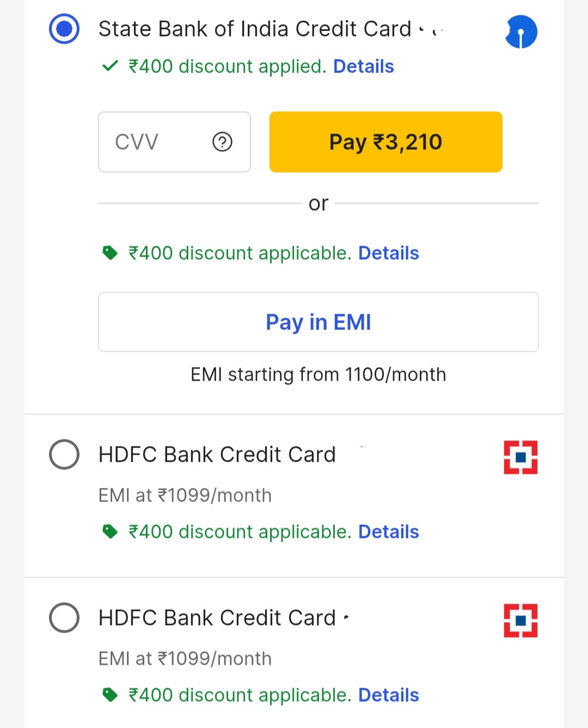Click the discount tag icon under second HDFC card

pyautogui.click(x=111, y=695)
